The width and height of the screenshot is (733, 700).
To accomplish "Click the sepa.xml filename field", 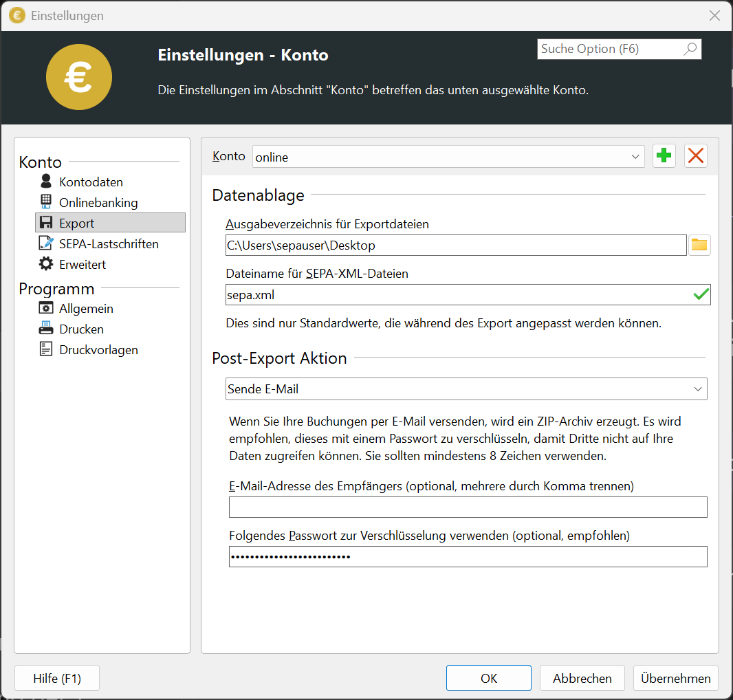I will click(x=468, y=294).
